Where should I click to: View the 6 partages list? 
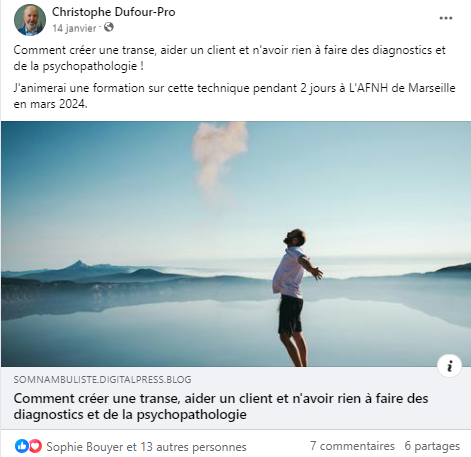pyautogui.click(x=432, y=446)
